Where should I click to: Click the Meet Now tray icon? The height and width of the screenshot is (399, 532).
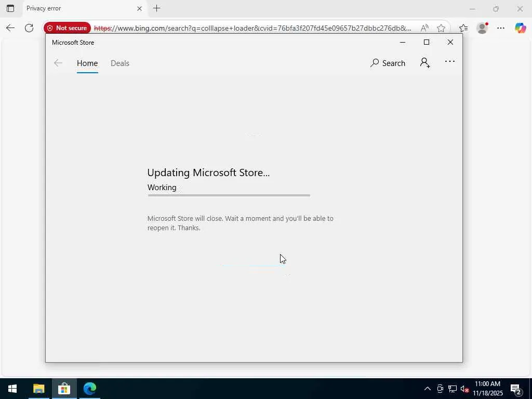[440, 389]
